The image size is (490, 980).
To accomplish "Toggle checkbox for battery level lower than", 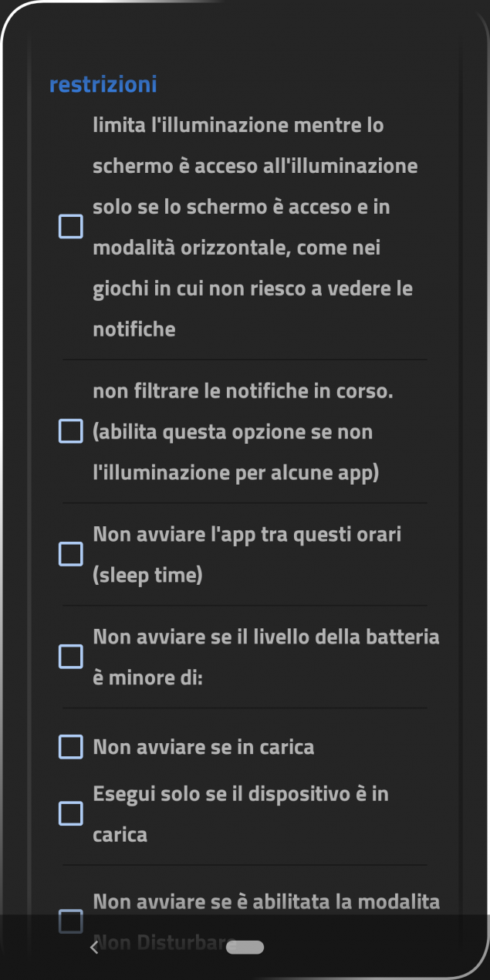I will tap(71, 657).
